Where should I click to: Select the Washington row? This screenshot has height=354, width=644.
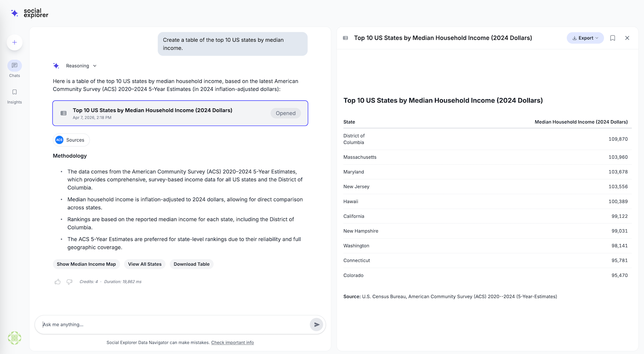pos(487,246)
